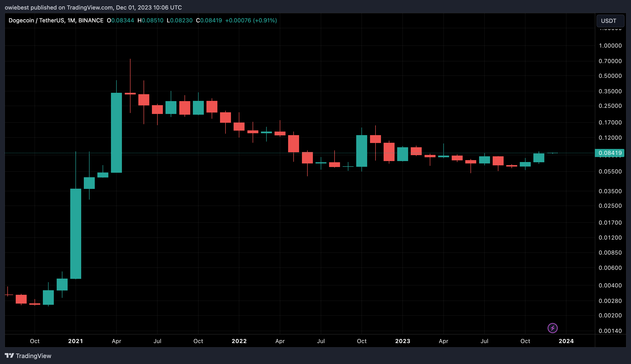Click the 2021 time axis label

[x=75, y=341]
